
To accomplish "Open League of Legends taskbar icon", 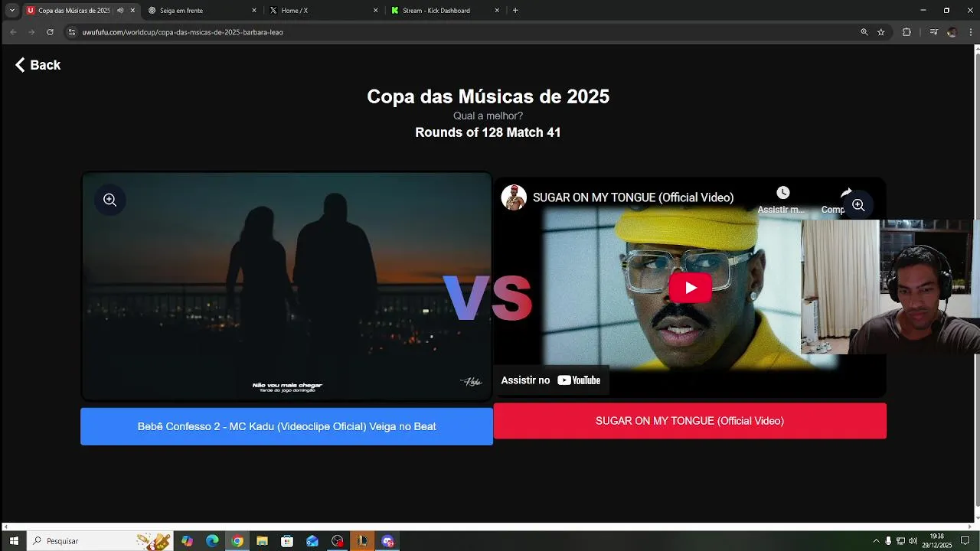I will pos(362,541).
